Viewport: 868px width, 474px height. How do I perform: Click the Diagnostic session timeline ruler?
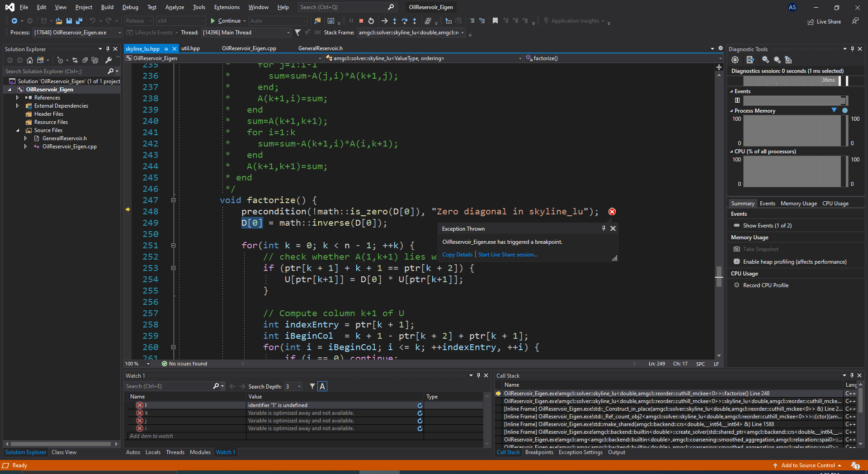pos(796,81)
